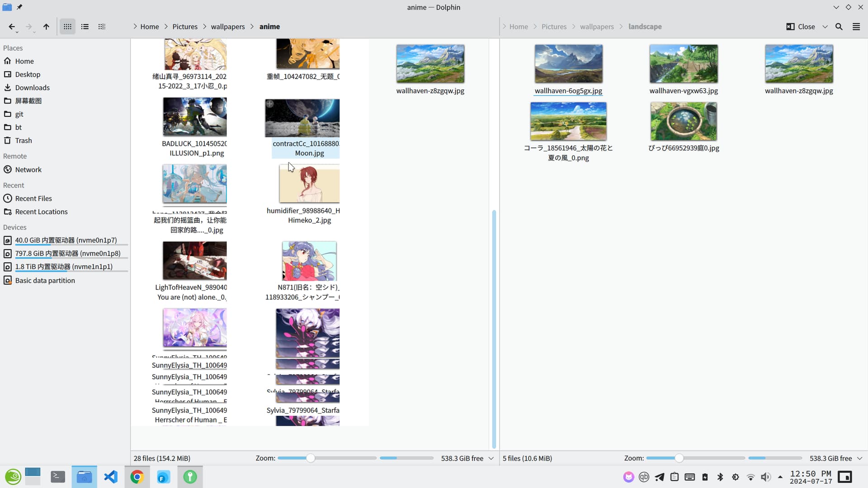Expand the free space dropdown in status bar

click(491, 458)
